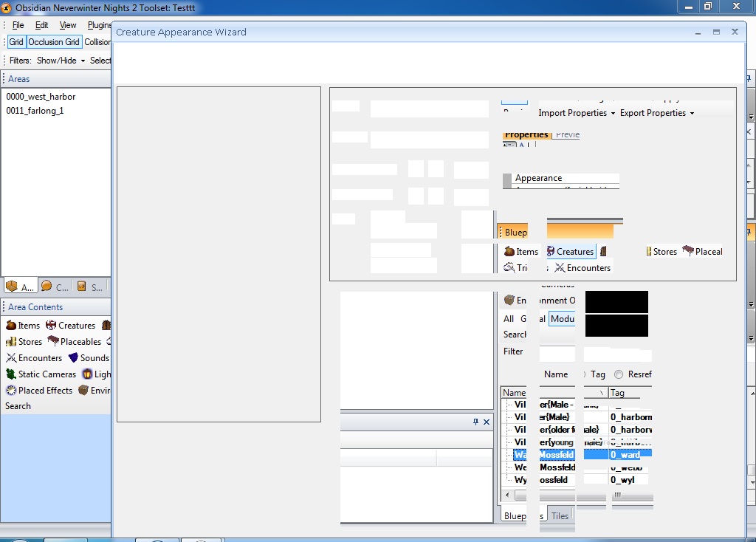This screenshot has height=542, width=756.
Task: Select the Module blueprint scope tab
Action: pos(562,319)
